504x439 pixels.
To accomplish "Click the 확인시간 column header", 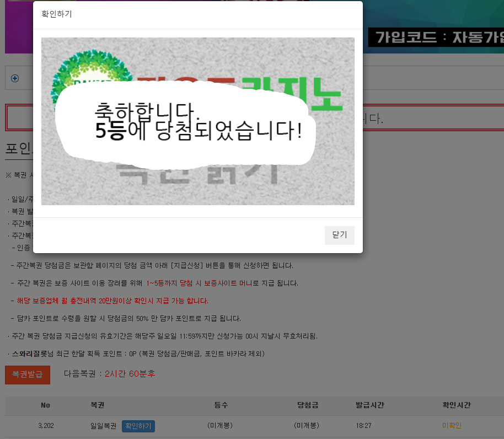I will click(x=456, y=405).
